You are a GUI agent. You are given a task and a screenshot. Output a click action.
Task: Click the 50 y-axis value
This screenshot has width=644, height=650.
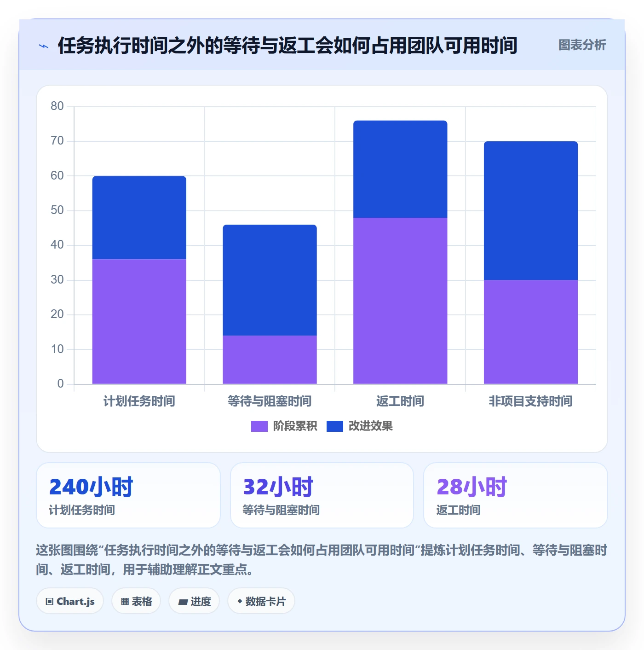click(x=57, y=210)
